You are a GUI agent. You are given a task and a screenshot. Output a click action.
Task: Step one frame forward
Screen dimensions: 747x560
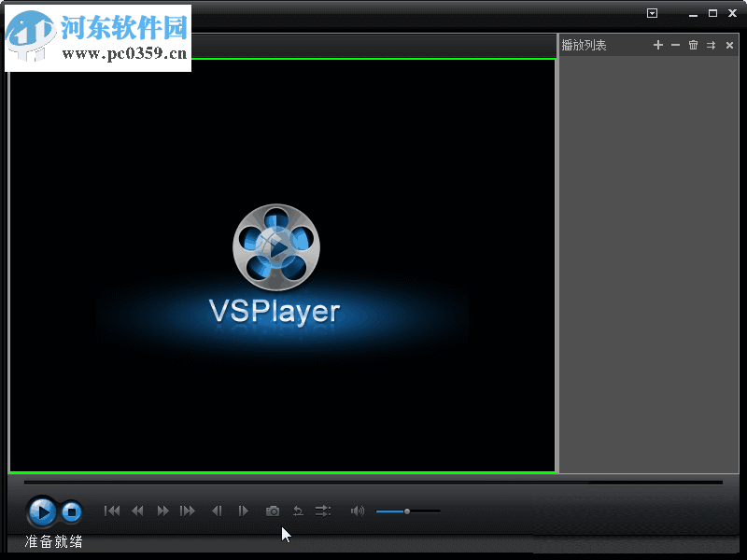[243, 511]
